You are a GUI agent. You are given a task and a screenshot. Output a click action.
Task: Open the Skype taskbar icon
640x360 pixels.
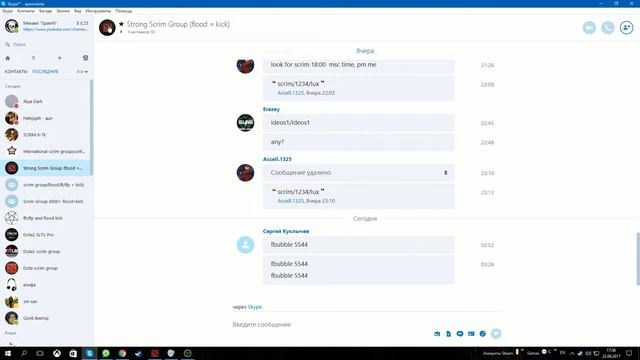(89, 353)
